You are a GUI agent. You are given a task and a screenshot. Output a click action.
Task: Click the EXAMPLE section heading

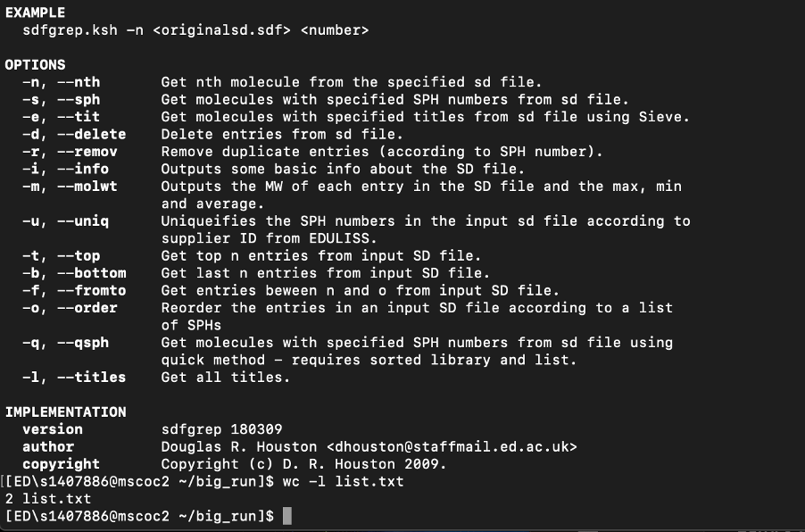[36, 12]
